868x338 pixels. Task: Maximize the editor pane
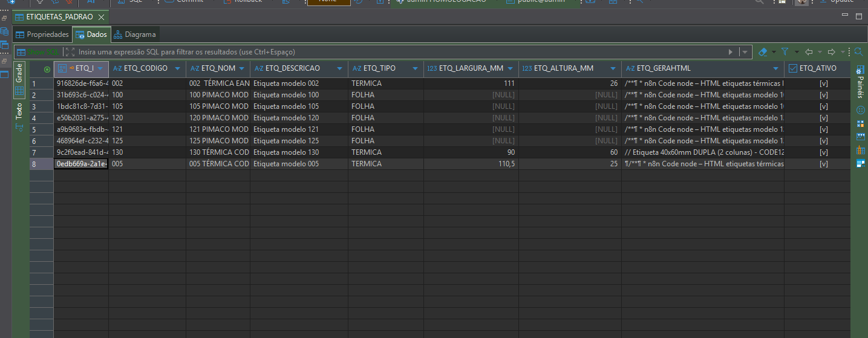pos(859,16)
